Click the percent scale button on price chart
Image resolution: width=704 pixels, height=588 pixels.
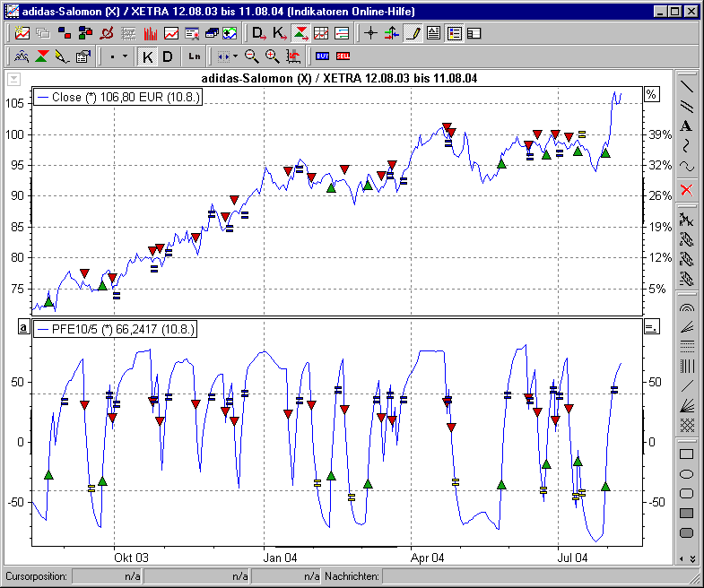click(651, 95)
